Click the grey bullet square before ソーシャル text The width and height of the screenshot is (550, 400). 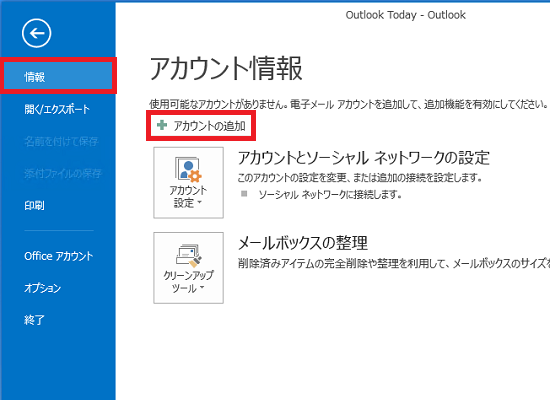click(244, 193)
